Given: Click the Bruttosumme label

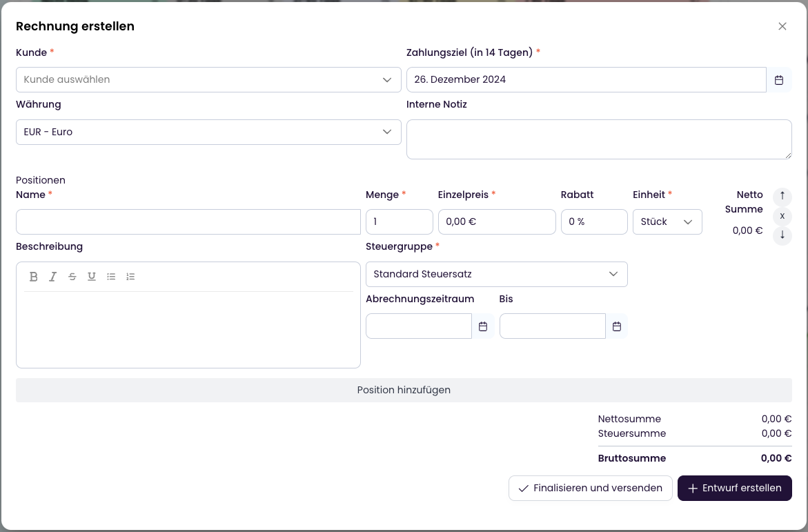Looking at the screenshot, I should click(x=632, y=458).
